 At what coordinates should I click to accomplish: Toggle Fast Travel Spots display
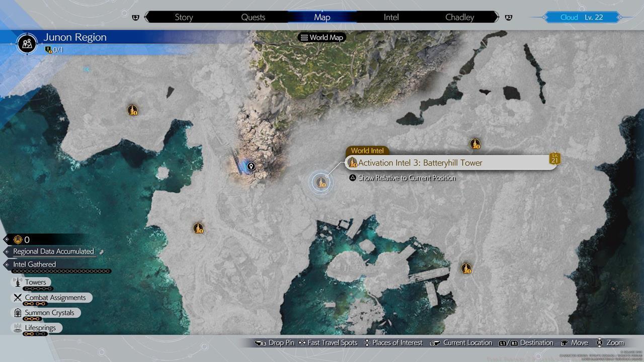332,343
